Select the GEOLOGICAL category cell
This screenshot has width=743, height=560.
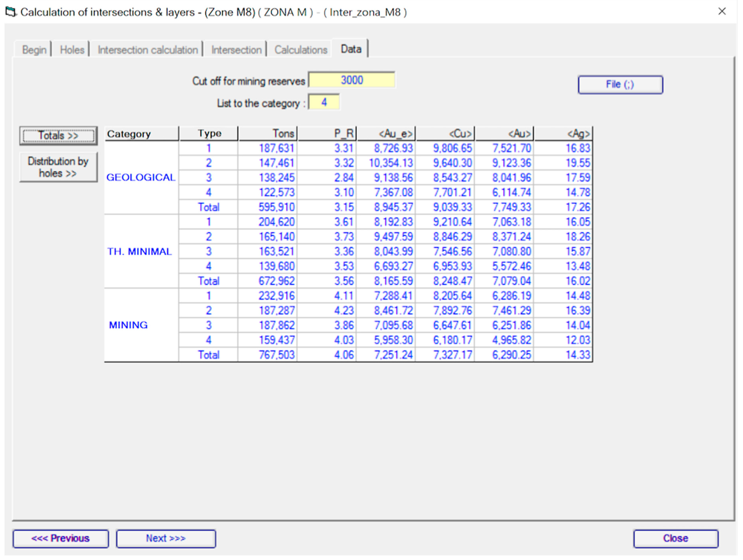coord(141,177)
